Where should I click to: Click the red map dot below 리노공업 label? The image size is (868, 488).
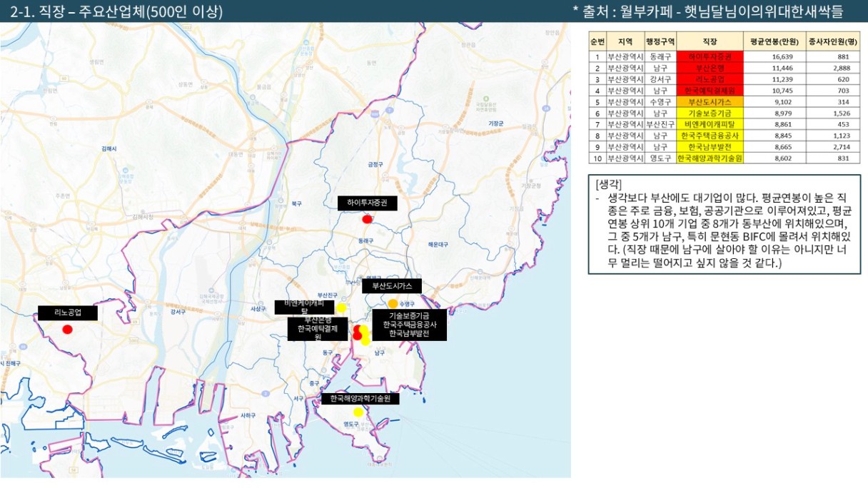pyautogui.click(x=67, y=329)
